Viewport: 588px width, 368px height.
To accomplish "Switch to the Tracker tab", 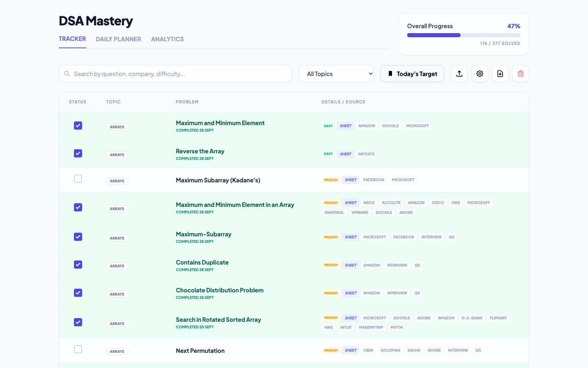I will tap(72, 39).
